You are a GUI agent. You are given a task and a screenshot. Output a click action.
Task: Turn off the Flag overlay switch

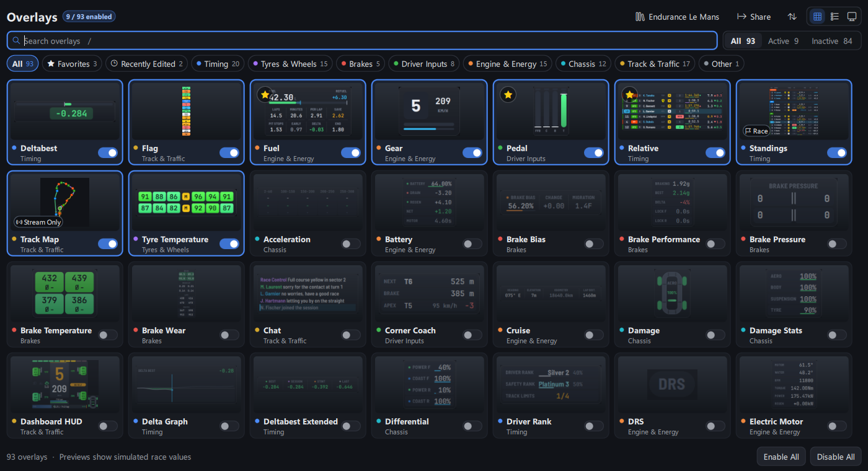pyautogui.click(x=229, y=153)
